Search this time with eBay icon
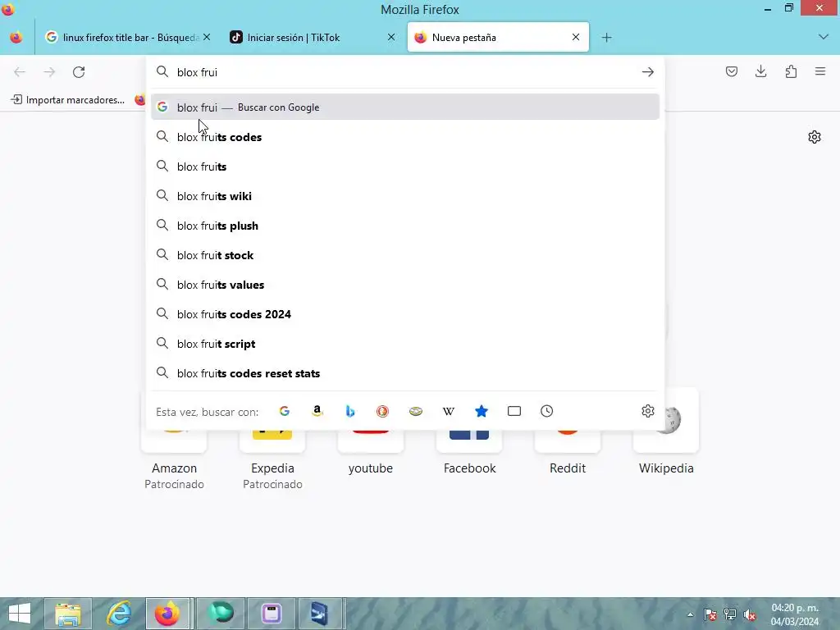840x630 pixels. coord(416,411)
